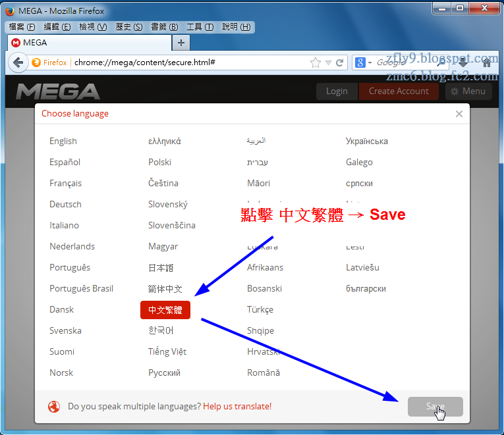Choose Français language
Viewport: 504px width, 435px height.
pos(66,184)
